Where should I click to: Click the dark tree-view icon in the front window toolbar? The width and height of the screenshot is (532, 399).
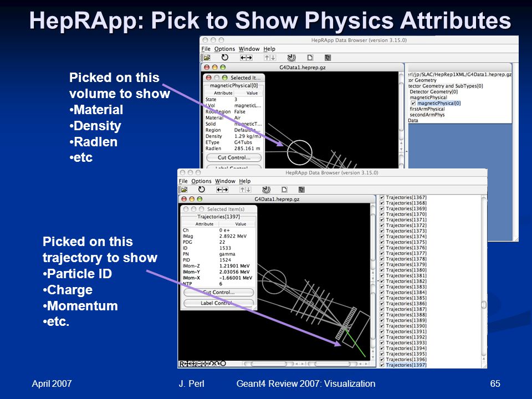click(x=301, y=190)
